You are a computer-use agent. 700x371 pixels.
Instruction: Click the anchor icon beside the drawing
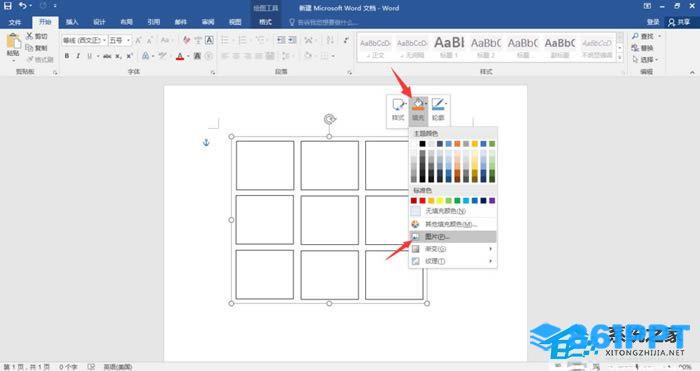206,142
